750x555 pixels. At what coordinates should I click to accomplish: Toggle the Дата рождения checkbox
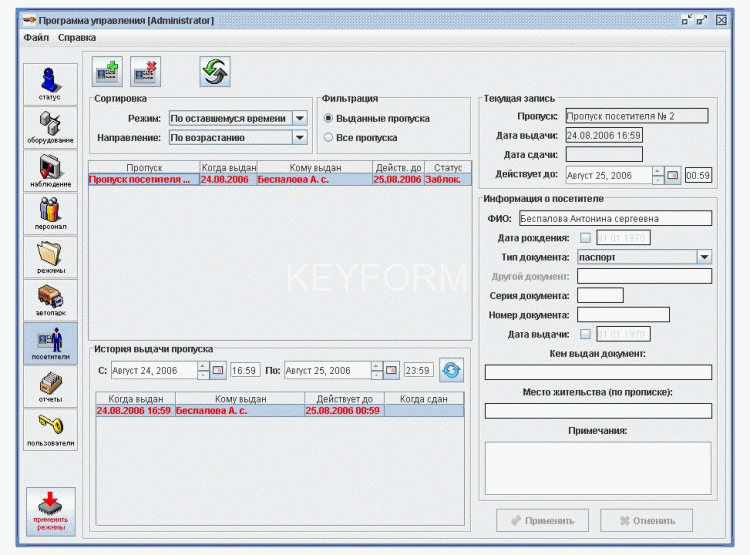585,238
